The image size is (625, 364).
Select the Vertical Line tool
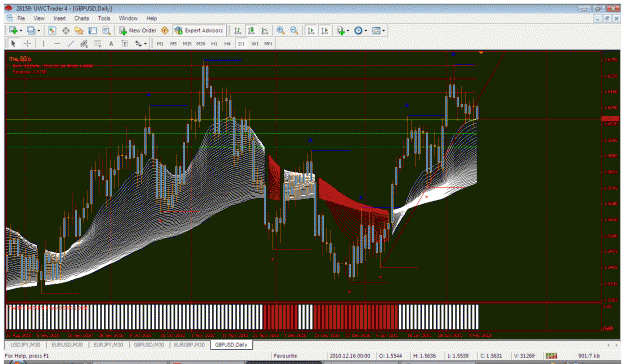43,43
